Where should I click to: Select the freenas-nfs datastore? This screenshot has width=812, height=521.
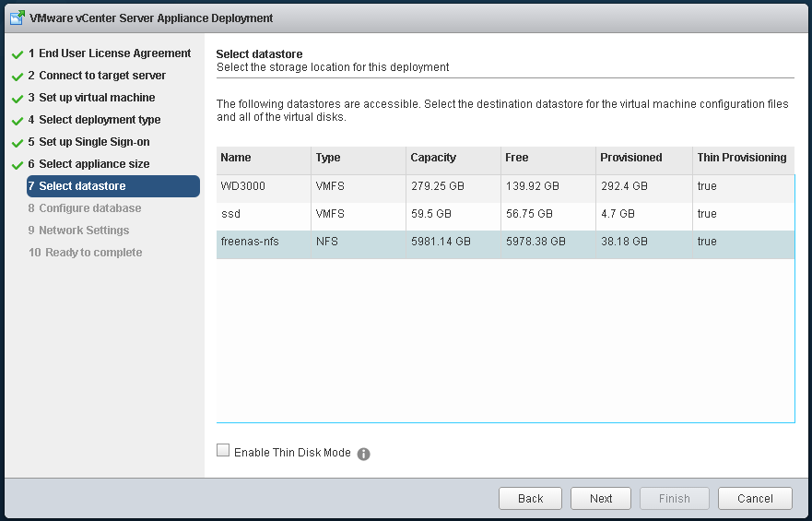505,244
